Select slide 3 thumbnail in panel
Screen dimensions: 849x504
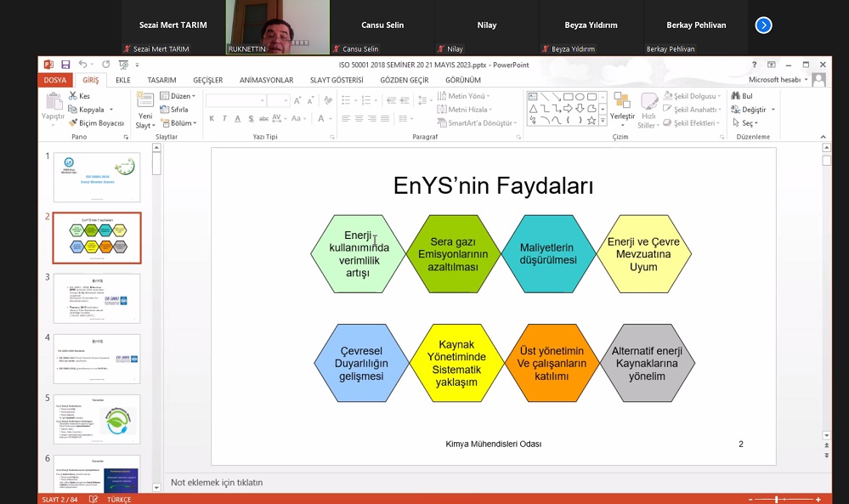coord(97,298)
